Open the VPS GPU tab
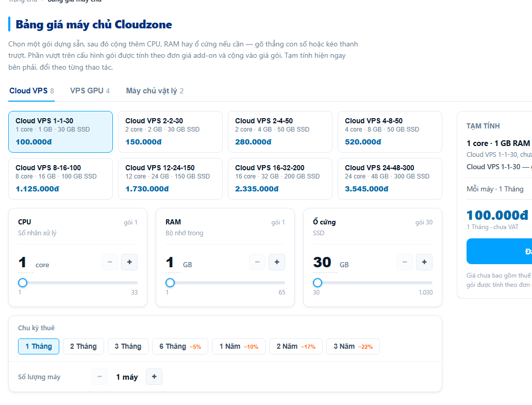The width and height of the screenshot is (532, 405). [90, 91]
